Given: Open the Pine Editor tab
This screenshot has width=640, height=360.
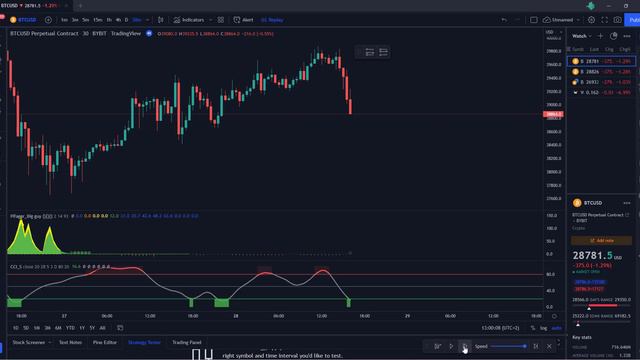Looking at the screenshot, I should pos(104,342).
